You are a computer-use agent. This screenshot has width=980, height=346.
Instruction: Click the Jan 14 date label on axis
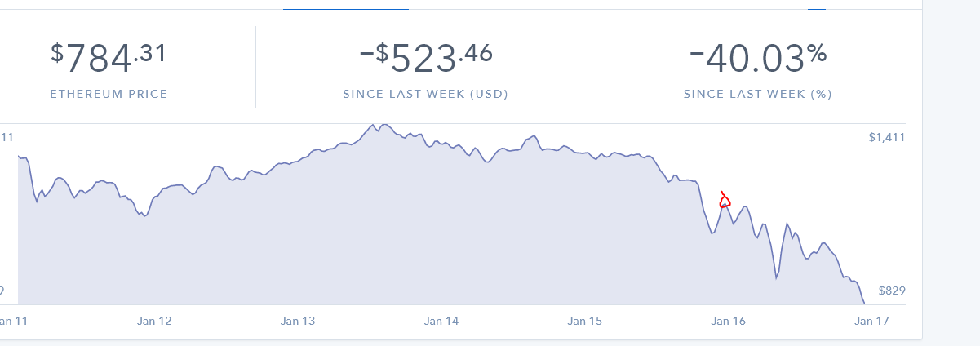(441, 322)
